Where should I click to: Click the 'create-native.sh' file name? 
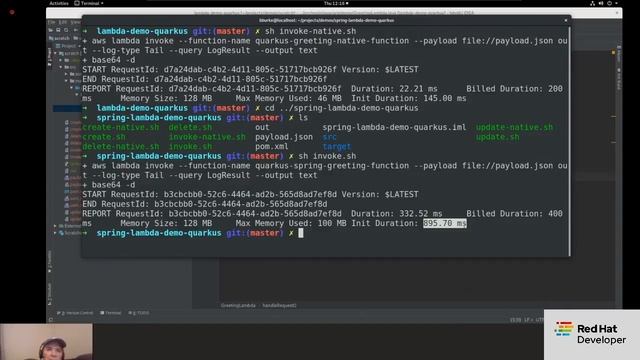121,127
